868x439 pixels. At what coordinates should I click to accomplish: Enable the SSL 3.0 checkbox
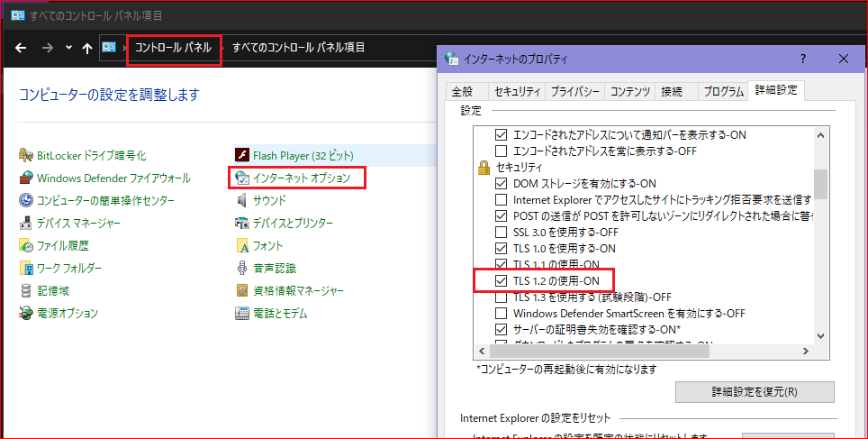(x=501, y=233)
